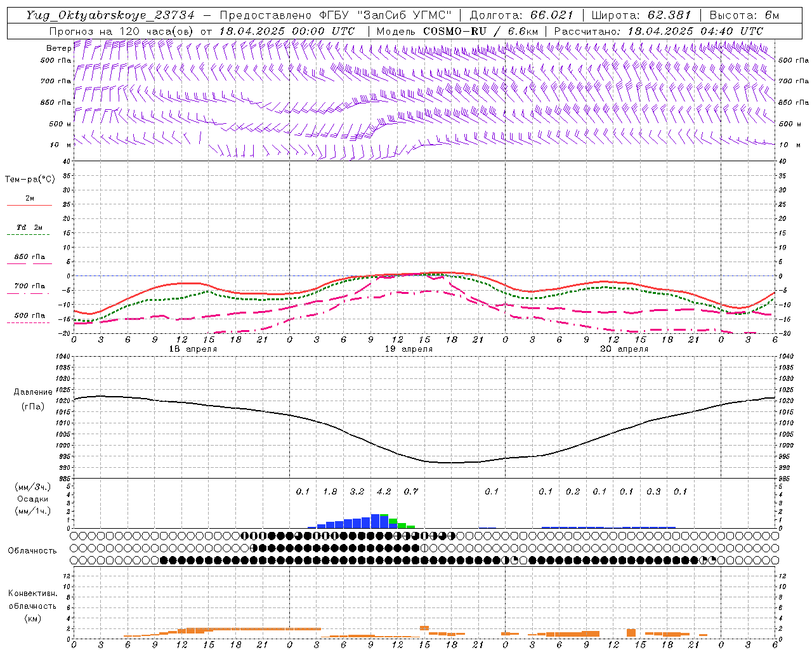The height and width of the screenshot is (650, 812).
Task: Select the 500 гПа temperature legend entry
Action: click(x=29, y=315)
